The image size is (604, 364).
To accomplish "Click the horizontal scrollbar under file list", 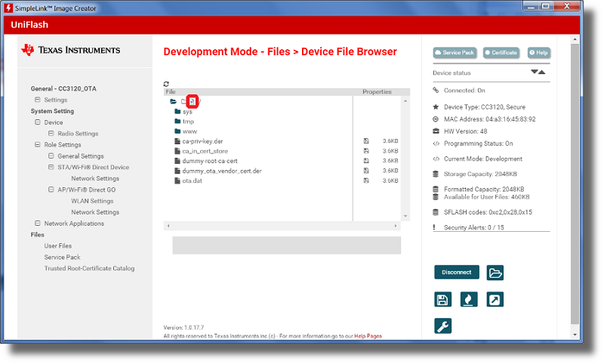I will point(282,226).
